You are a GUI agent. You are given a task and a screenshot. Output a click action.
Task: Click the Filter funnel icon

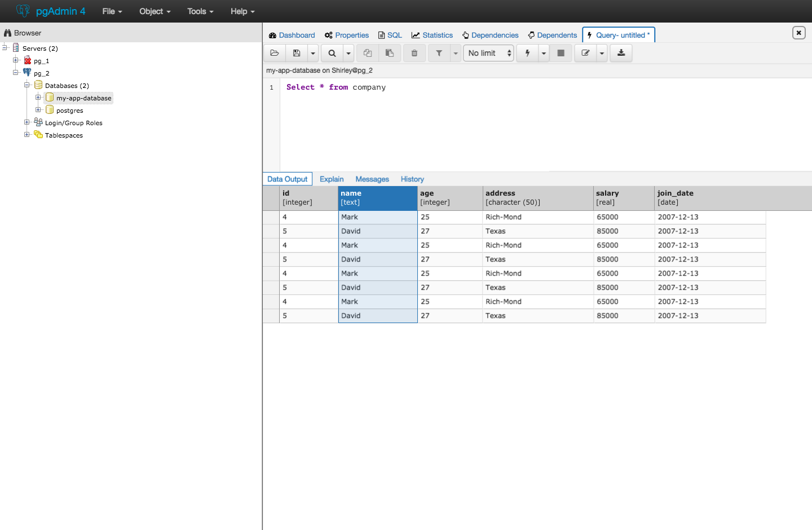[439, 53]
